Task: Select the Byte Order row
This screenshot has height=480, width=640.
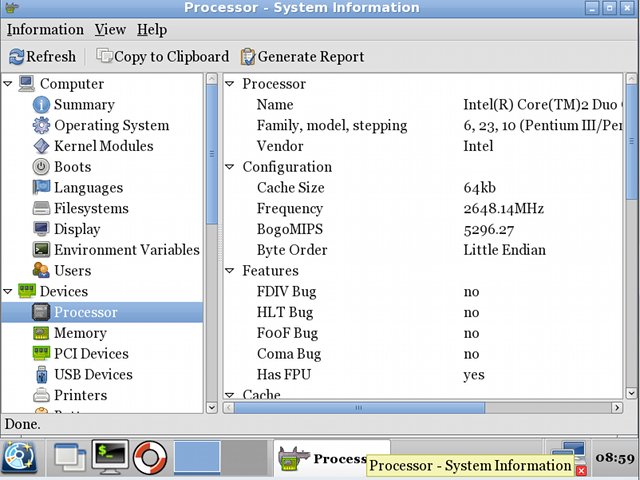Action: point(424,250)
